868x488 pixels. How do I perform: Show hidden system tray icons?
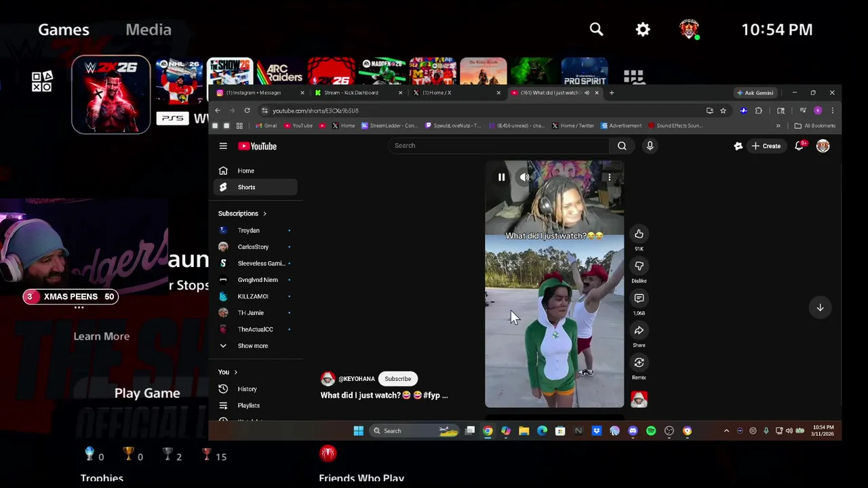(726, 431)
